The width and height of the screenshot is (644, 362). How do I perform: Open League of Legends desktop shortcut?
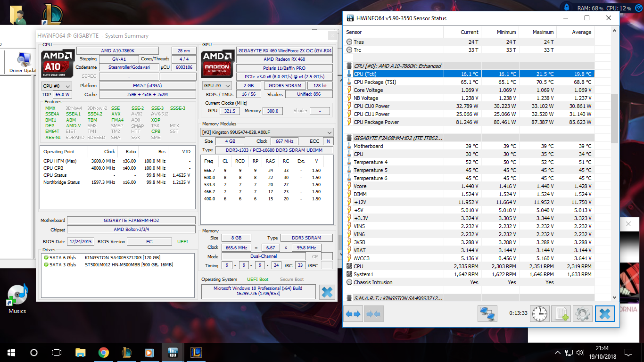pyautogui.click(x=52, y=14)
